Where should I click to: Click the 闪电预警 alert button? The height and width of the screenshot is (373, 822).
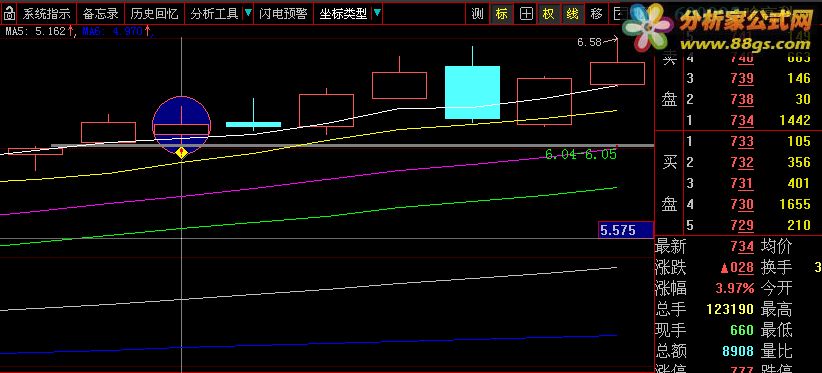(x=283, y=14)
